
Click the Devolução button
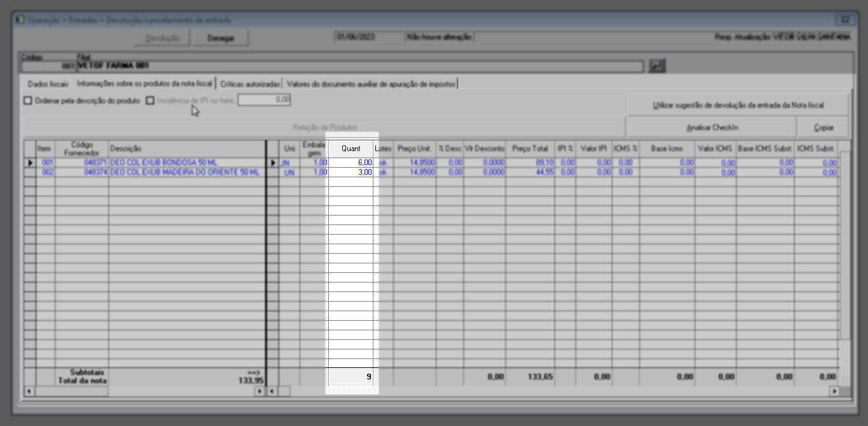click(x=163, y=38)
